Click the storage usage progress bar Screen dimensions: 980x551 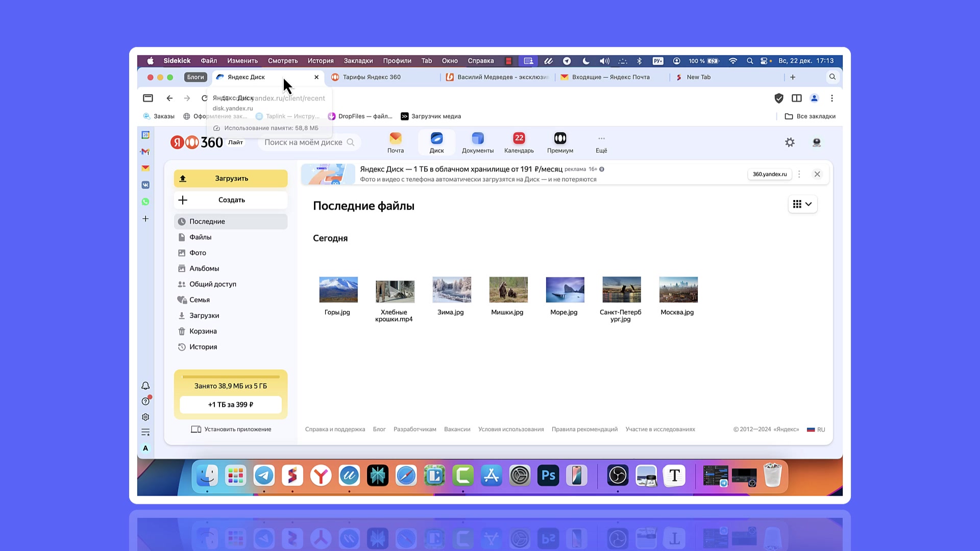tap(230, 376)
